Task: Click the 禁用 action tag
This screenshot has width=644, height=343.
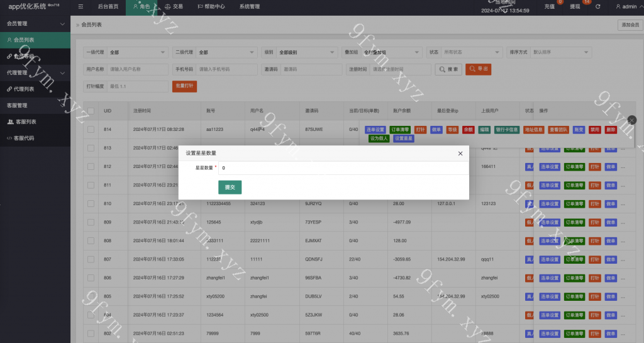Action: click(595, 130)
